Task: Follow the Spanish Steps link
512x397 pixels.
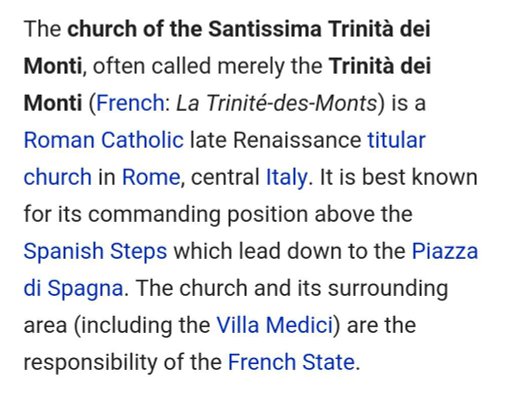Action: [95, 251]
